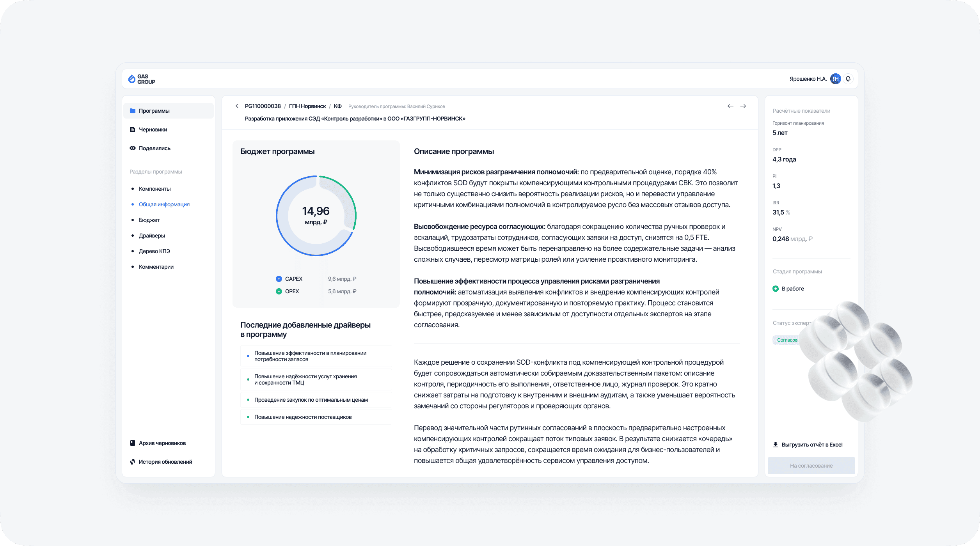Click planning horizon value 5 лет
This screenshot has height=546, width=980.
click(780, 133)
